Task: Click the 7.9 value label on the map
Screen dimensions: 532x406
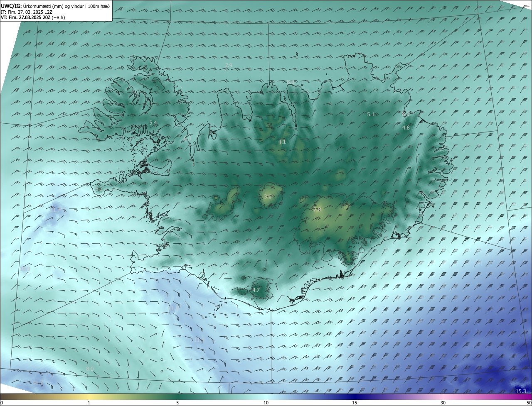Action: (229, 66)
